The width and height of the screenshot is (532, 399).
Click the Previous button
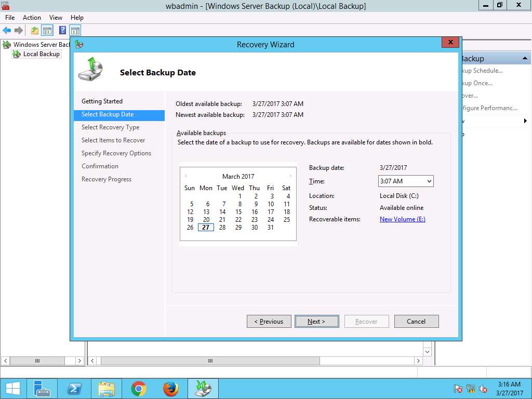[x=269, y=321]
